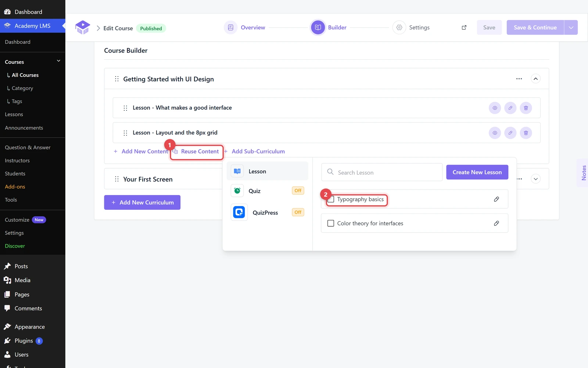Select Quiz content type
Viewport: 588px width, 368px height.
[x=268, y=191]
